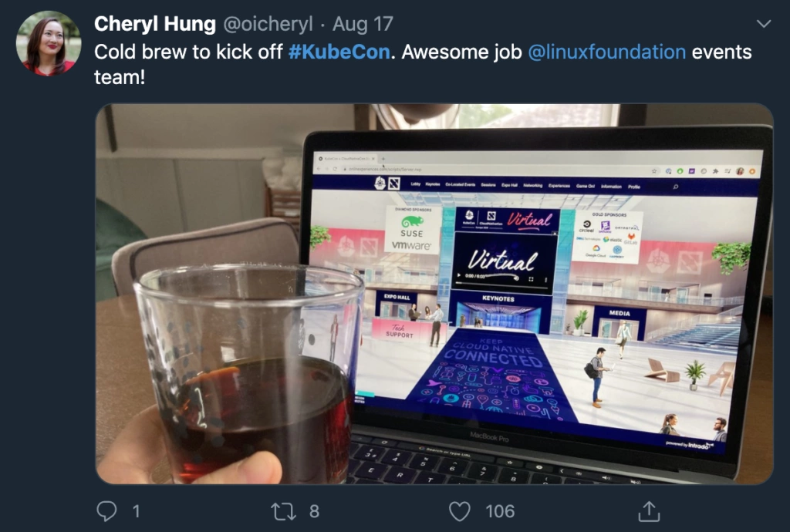Click the Cheryl Hung display name
The image size is (790, 532).
(154, 24)
